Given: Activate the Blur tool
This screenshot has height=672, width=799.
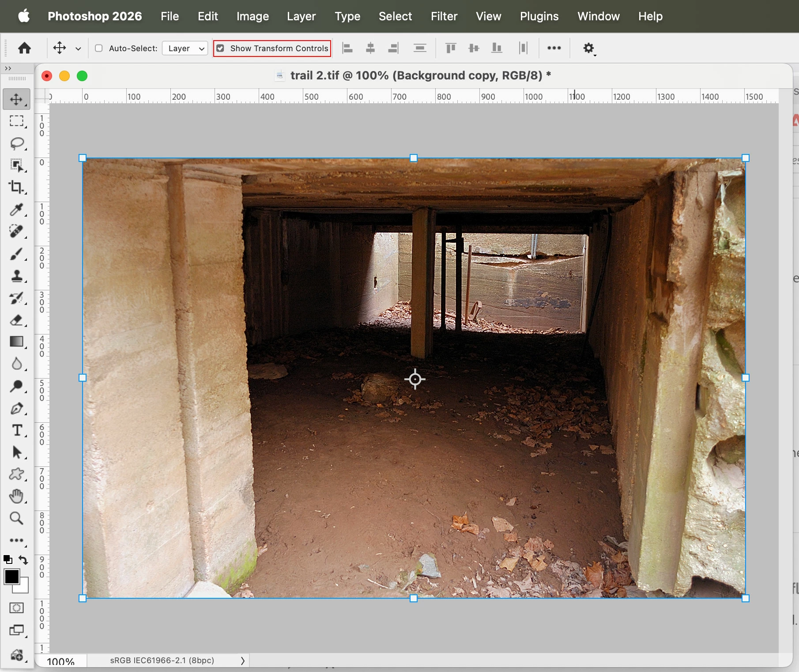Looking at the screenshot, I should 17,364.
